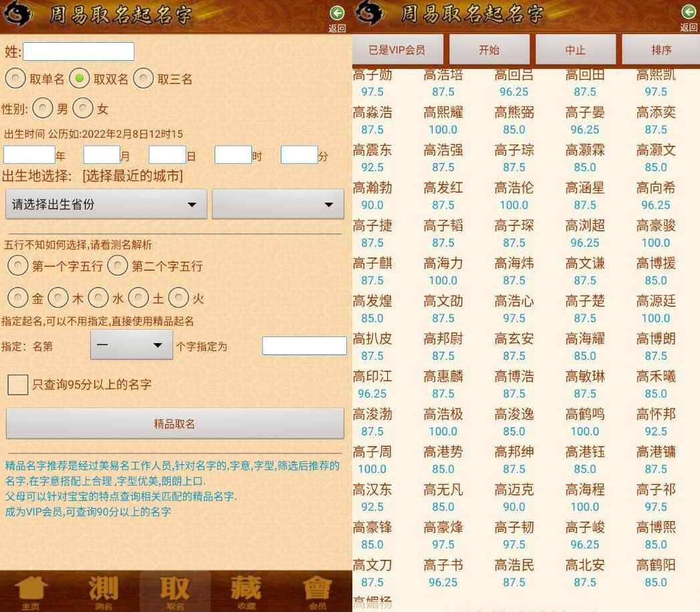Click the 已是VIP会员 button
The image size is (700, 612).
tap(398, 49)
